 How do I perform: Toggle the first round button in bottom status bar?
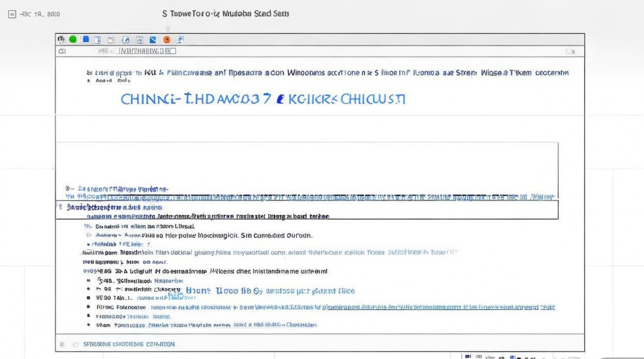pos(61,344)
